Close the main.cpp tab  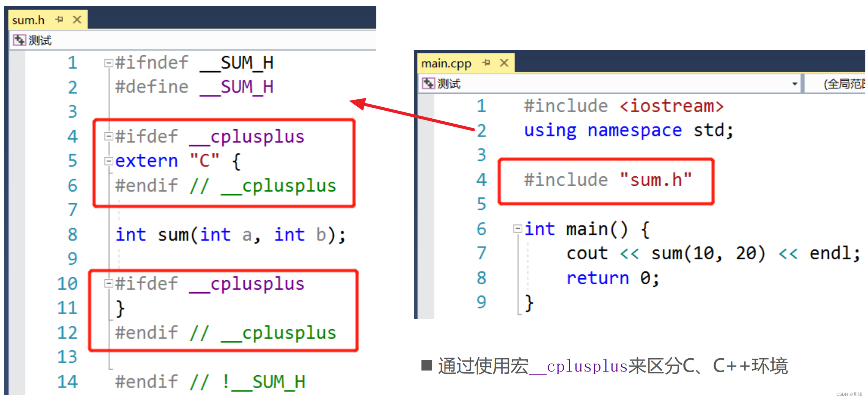point(504,63)
